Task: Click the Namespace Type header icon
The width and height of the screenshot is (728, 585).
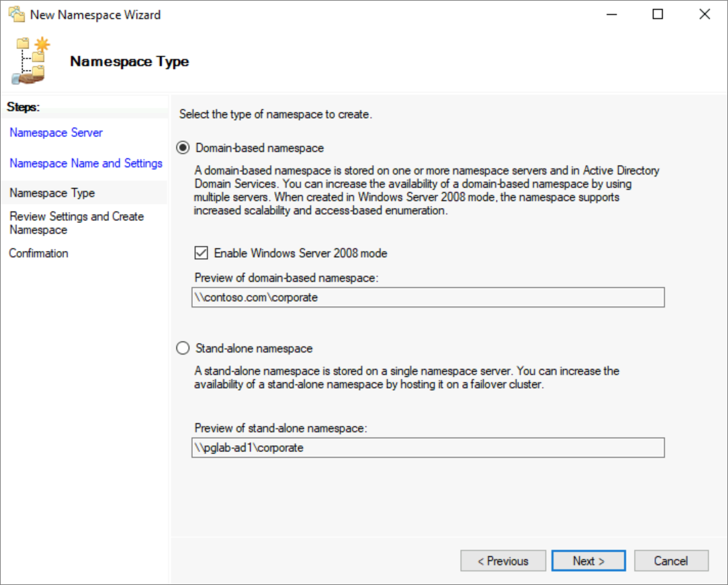Action: click(x=27, y=59)
